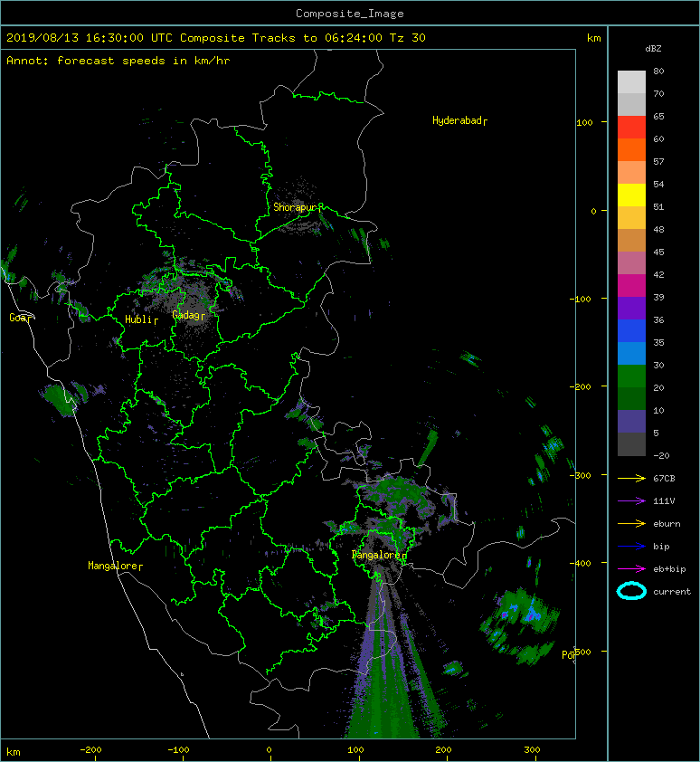This screenshot has width=700, height=762.
Task: Click the Bangalore city label
Action: tap(376, 555)
